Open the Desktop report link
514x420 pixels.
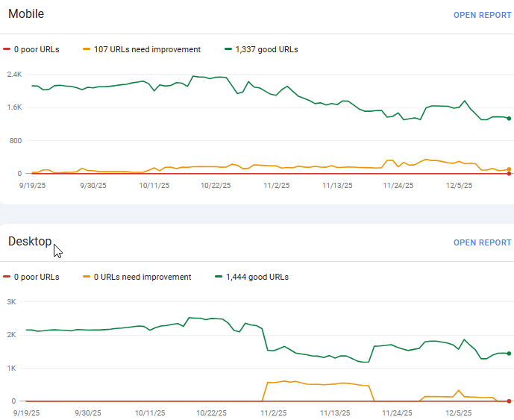pyautogui.click(x=482, y=242)
